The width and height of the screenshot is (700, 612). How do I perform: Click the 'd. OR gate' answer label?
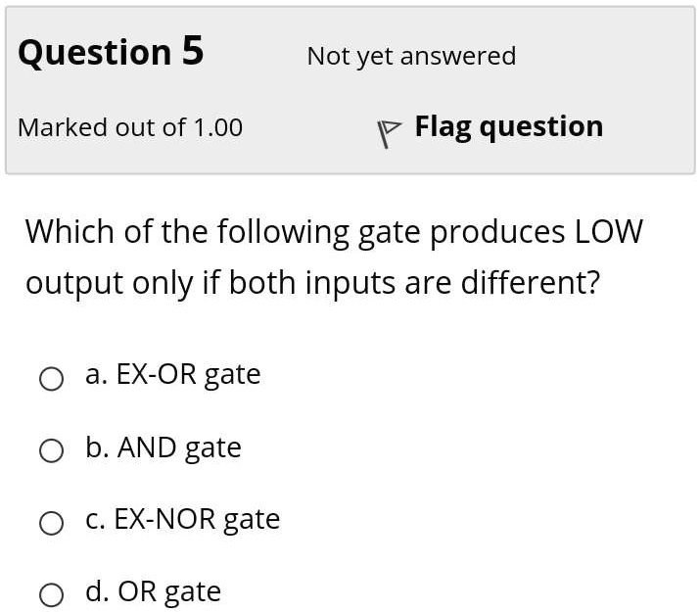point(153,591)
